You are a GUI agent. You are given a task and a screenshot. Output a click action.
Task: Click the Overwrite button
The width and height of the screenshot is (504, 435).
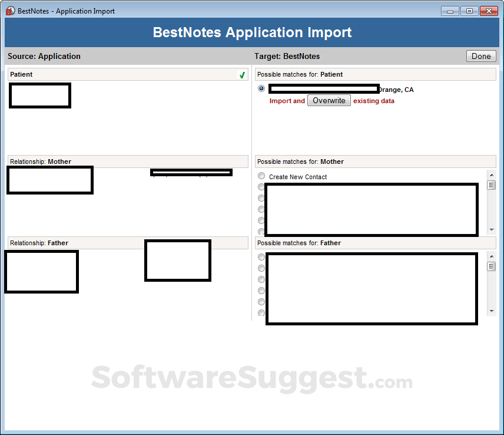(x=329, y=101)
